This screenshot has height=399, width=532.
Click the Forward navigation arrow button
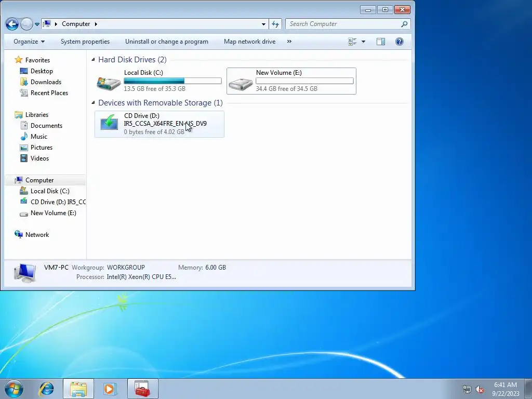coord(26,24)
